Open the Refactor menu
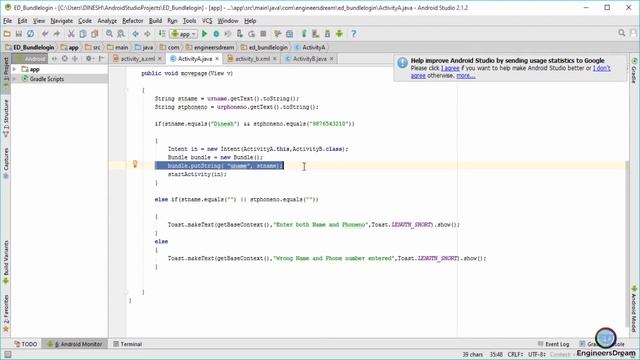The width and height of the screenshot is (640, 360). tap(133, 21)
